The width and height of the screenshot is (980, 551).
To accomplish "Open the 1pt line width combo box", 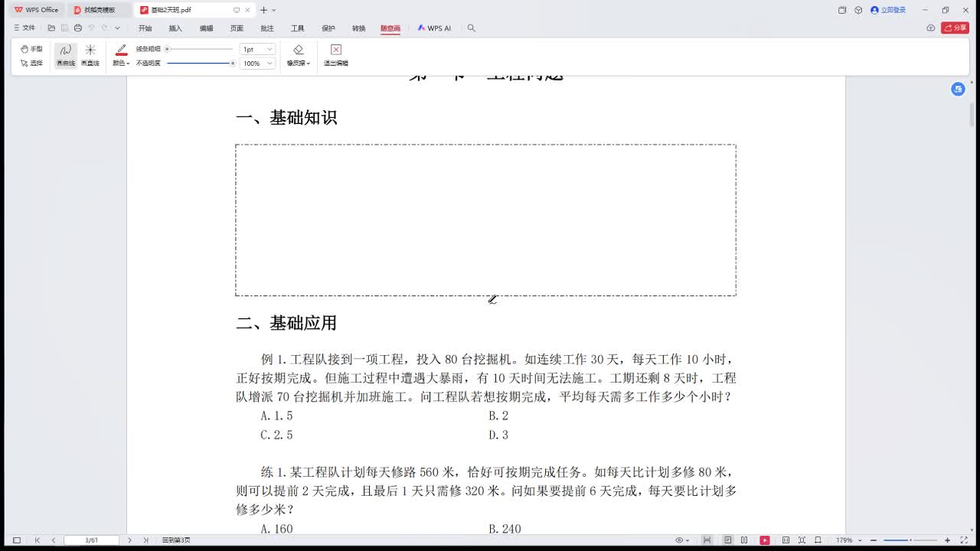I will [258, 49].
